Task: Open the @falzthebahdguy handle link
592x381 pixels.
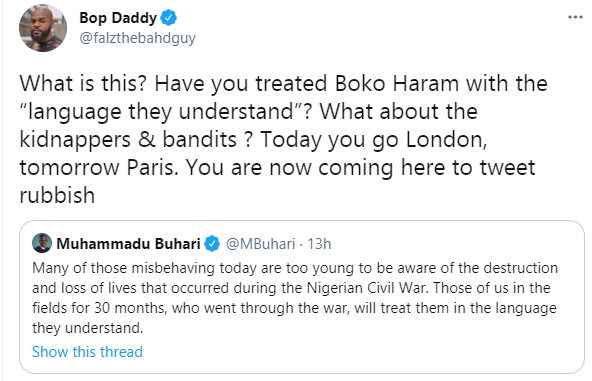Action: (x=137, y=38)
